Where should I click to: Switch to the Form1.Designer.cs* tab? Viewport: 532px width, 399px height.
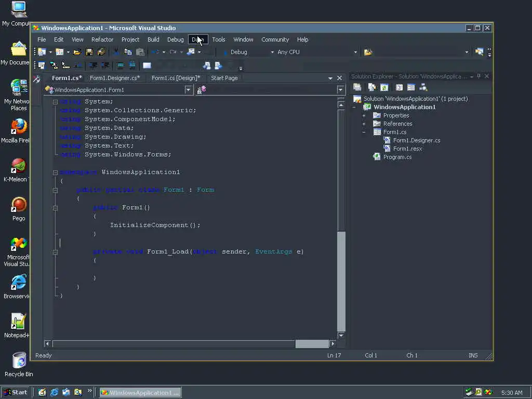(115, 78)
